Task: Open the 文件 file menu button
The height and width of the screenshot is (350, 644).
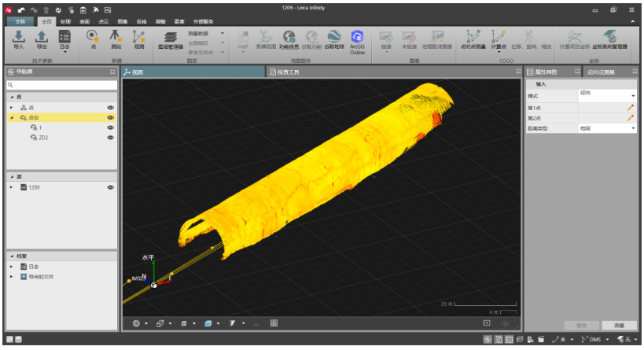Action: [20, 21]
